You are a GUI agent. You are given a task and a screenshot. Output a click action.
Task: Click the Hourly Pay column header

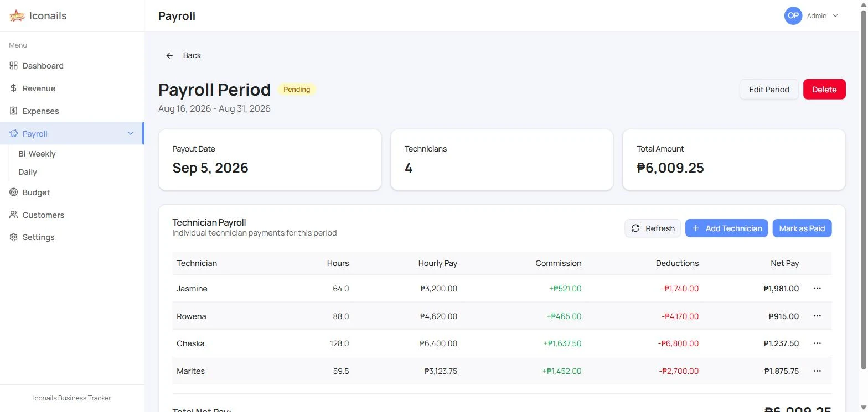pyautogui.click(x=437, y=263)
